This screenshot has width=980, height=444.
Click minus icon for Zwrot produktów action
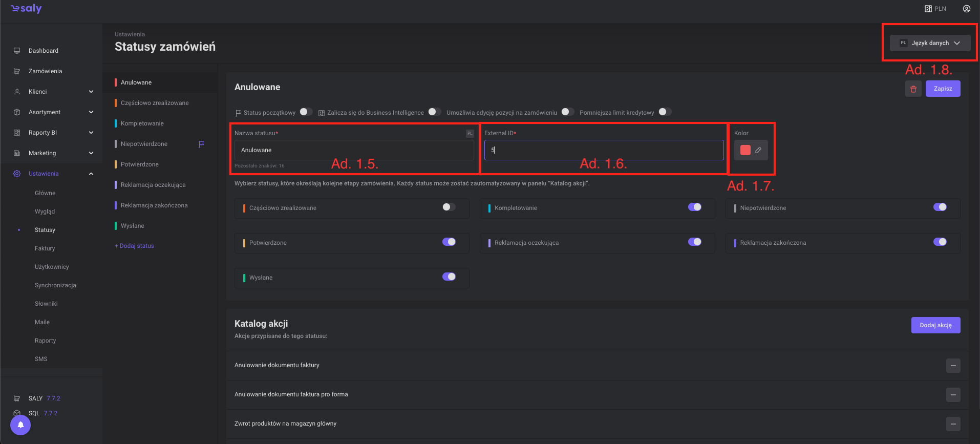953,424
